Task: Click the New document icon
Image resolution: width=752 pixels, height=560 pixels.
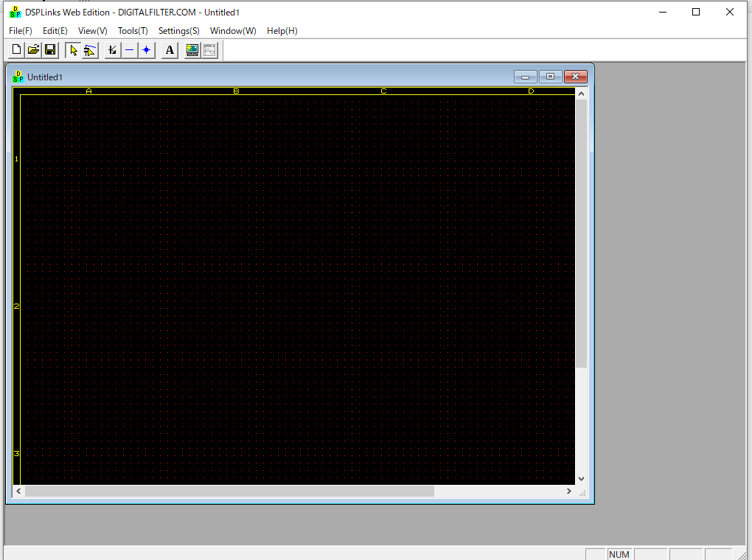Action: pyautogui.click(x=17, y=50)
